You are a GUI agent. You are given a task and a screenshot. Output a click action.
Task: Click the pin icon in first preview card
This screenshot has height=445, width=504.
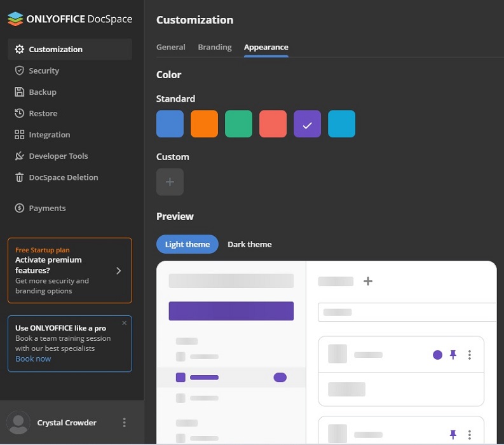tap(453, 355)
